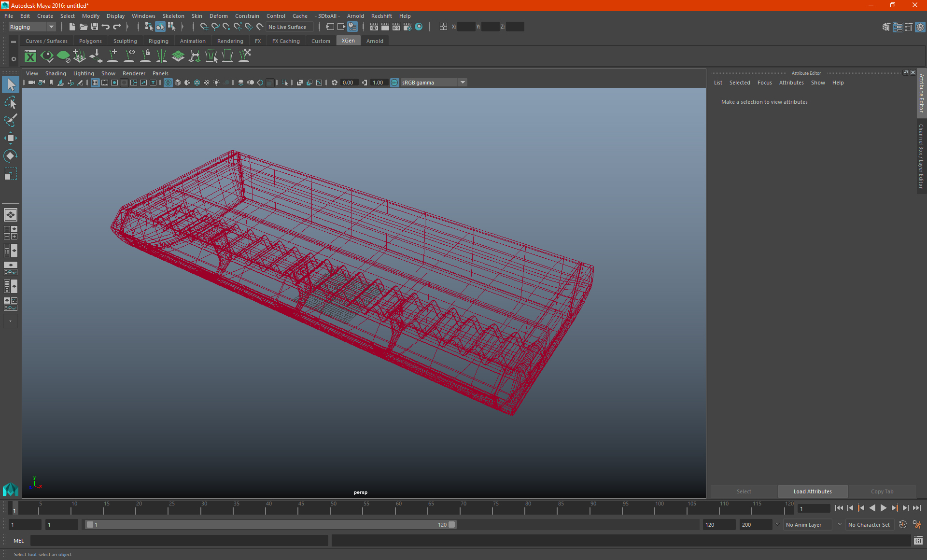Toggle resolution gate display
The width and height of the screenshot is (927, 560).
tap(114, 83)
